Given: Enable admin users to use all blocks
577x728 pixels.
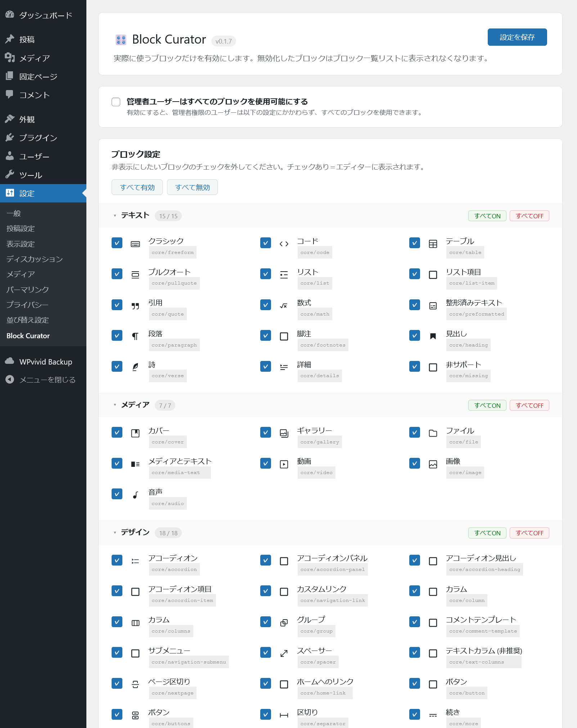Looking at the screenshot, I should pos(116,102).
